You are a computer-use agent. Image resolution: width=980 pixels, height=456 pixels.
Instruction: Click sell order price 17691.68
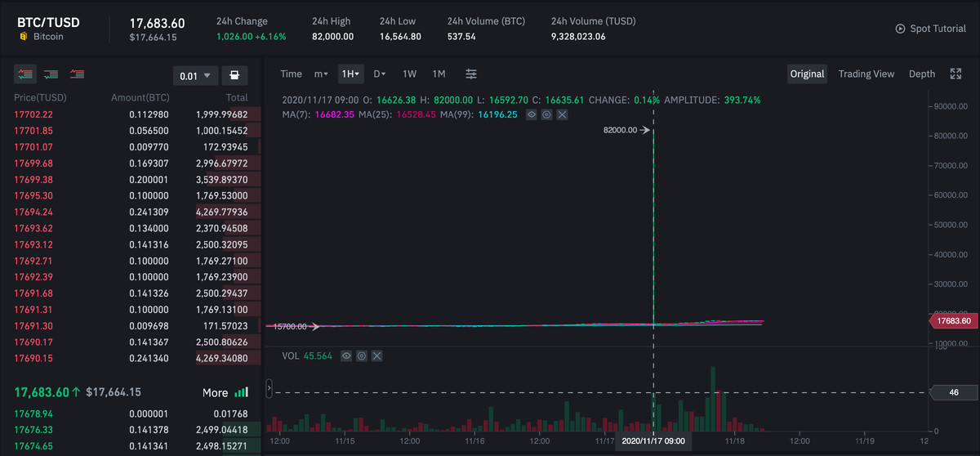(33, 293)
